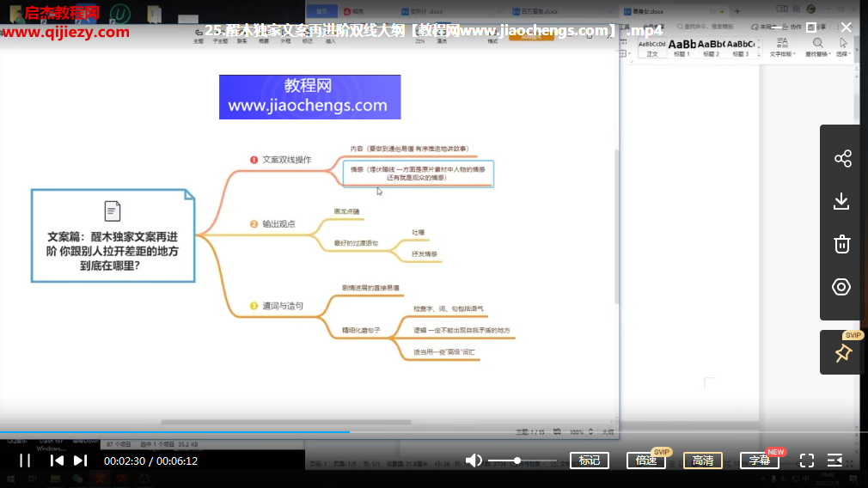Delete the video with trash icon
This screenshot has height=488, width=868.
pyautogui.click(x=842, y=244)
